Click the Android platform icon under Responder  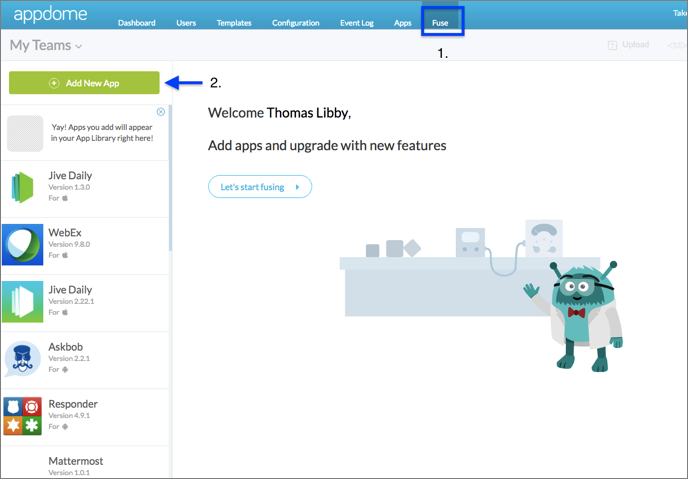[x=65, y=426]
